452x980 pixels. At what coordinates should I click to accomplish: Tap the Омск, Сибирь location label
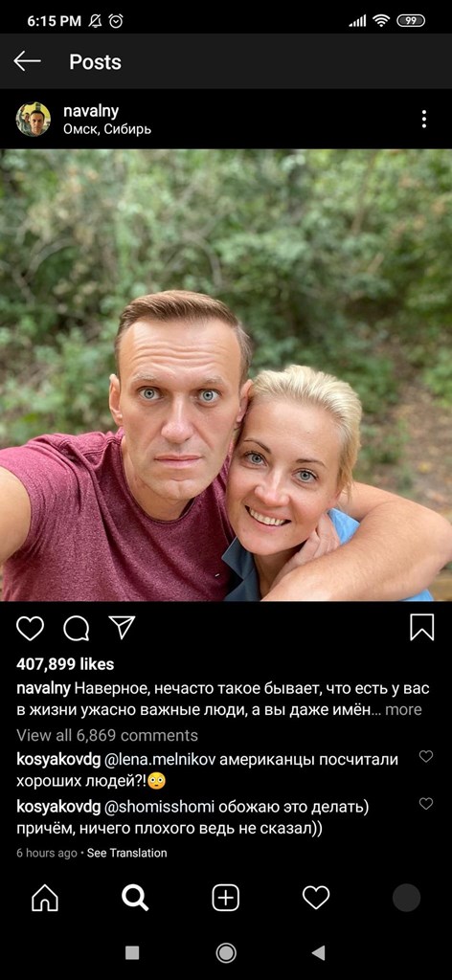pyautogui.click(x=107, y=129)
